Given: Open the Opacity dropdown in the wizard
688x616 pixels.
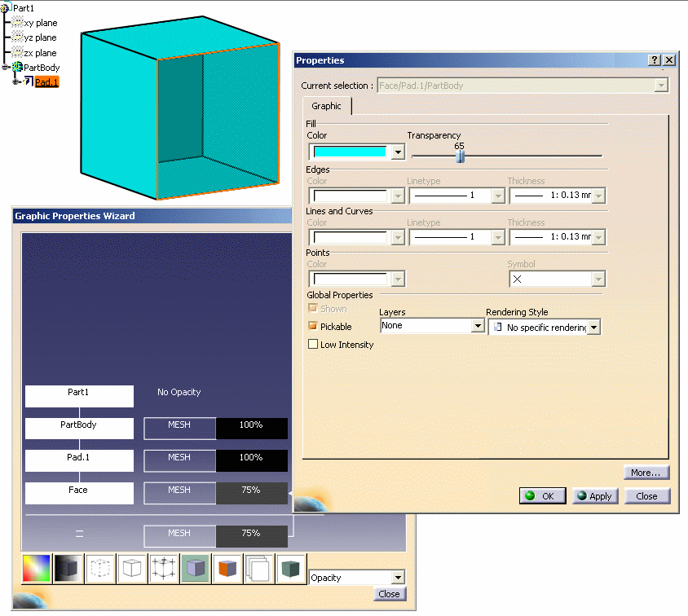Looking at the screenshot, I should coord(398,578).
